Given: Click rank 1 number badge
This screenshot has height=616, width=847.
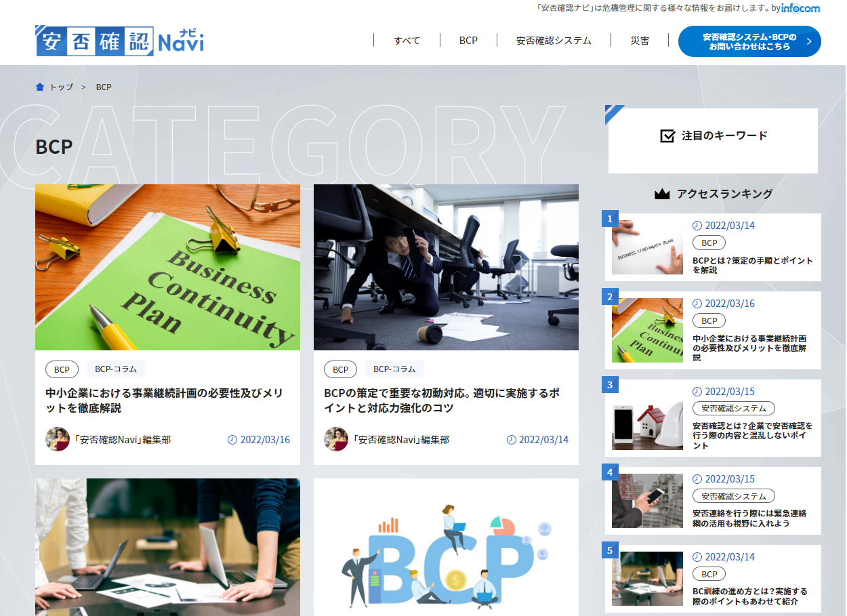Looking at the screenshot, I should click(x=610, y=219).
